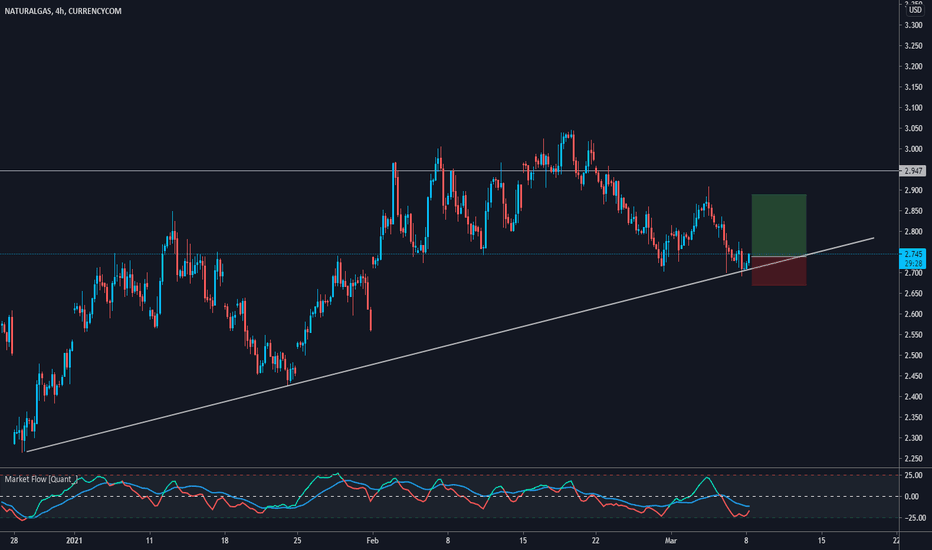Click the 2.450 price axis label
The width and height of the screenshot is (932, 550).
tap(914, 376)
